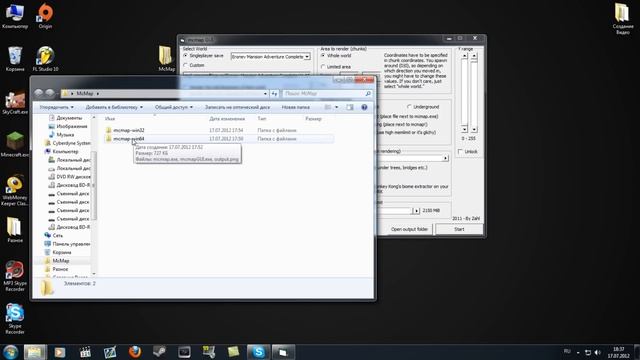Screen dimensions: 640x360
Task: Click the arrow after McMap in the breadcrumb
Action: [98, 93]
